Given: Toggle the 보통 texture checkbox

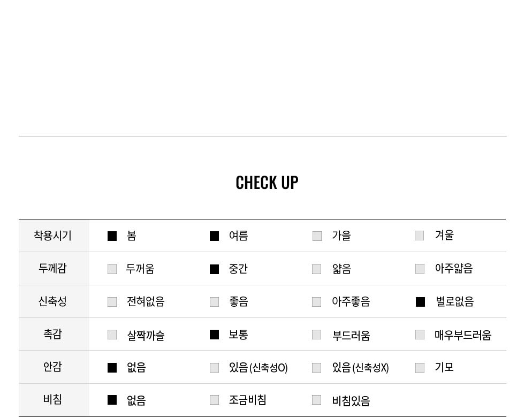Looking at the screenshot, I should (x=214, y=335).
